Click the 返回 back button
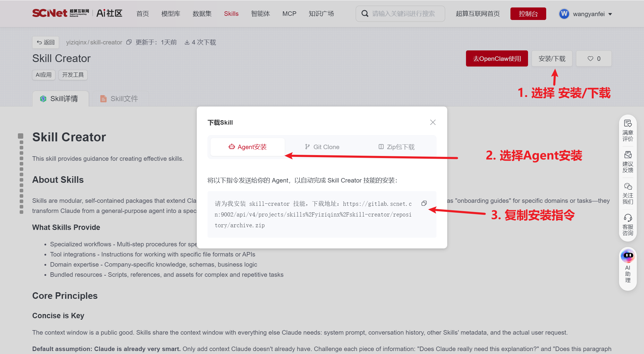 pos(46,42)
